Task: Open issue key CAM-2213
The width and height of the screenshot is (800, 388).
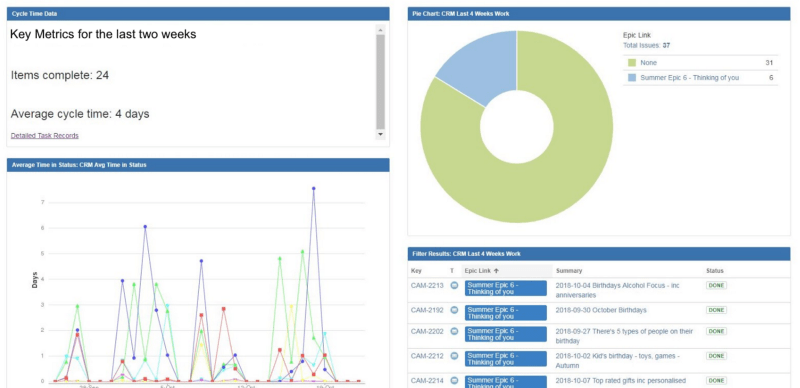Action: [x=427, y=285]
